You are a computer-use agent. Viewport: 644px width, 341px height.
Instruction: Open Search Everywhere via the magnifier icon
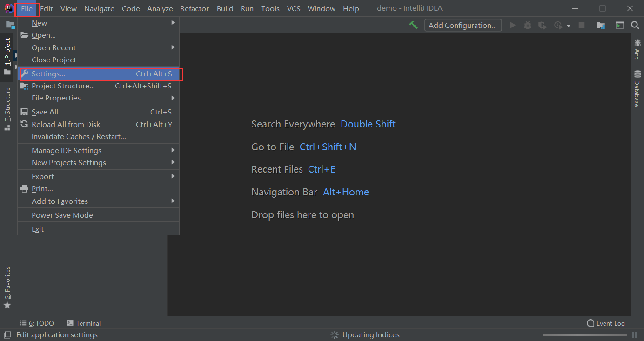(x=635, y=25)
